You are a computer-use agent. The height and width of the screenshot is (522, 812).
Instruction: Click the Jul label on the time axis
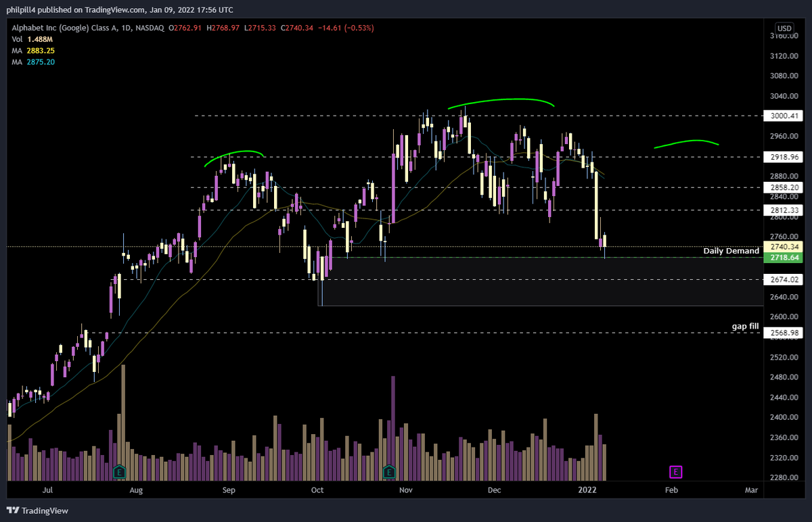(47, 490)
